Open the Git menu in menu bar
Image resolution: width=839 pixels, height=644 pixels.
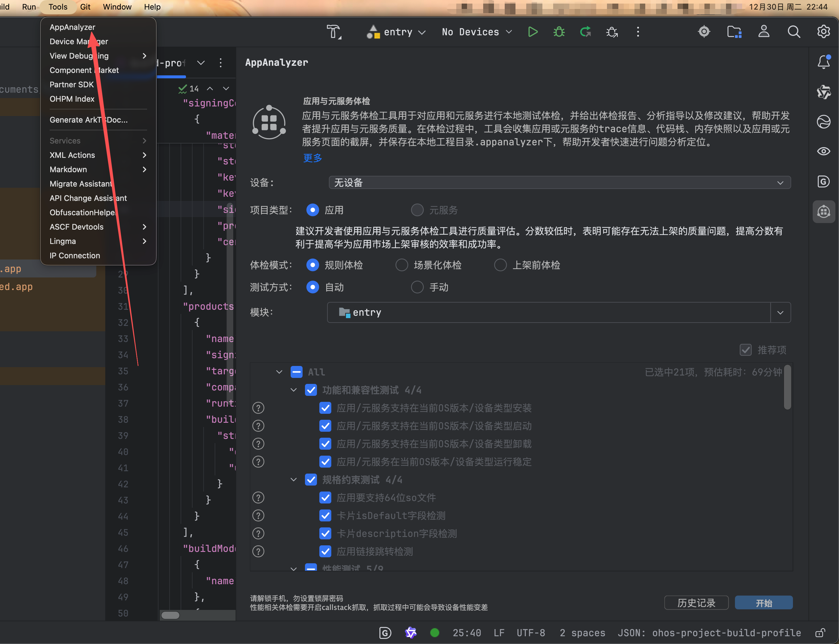(x=85, y=7)
